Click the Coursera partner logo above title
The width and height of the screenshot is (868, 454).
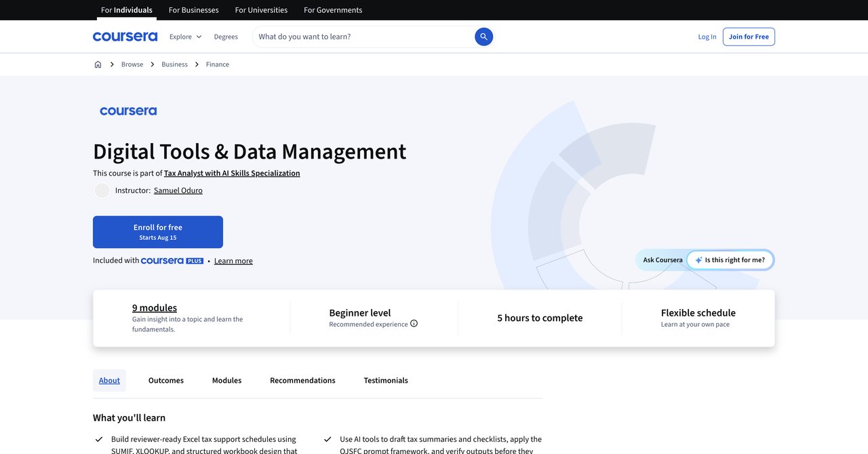(x=128, y=111)
